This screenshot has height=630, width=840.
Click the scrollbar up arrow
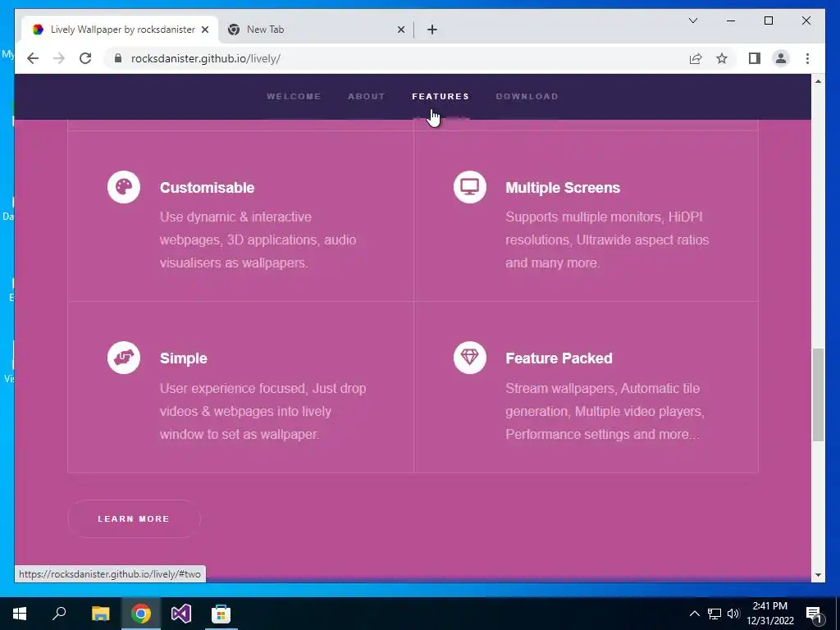818,81
